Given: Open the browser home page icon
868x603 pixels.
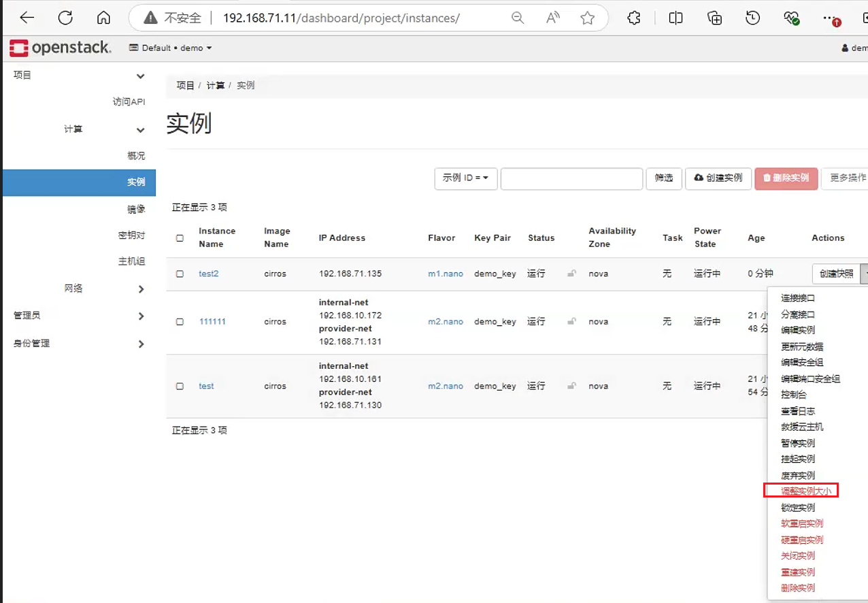Looking at the screenshot, I should tap(103, 18).
